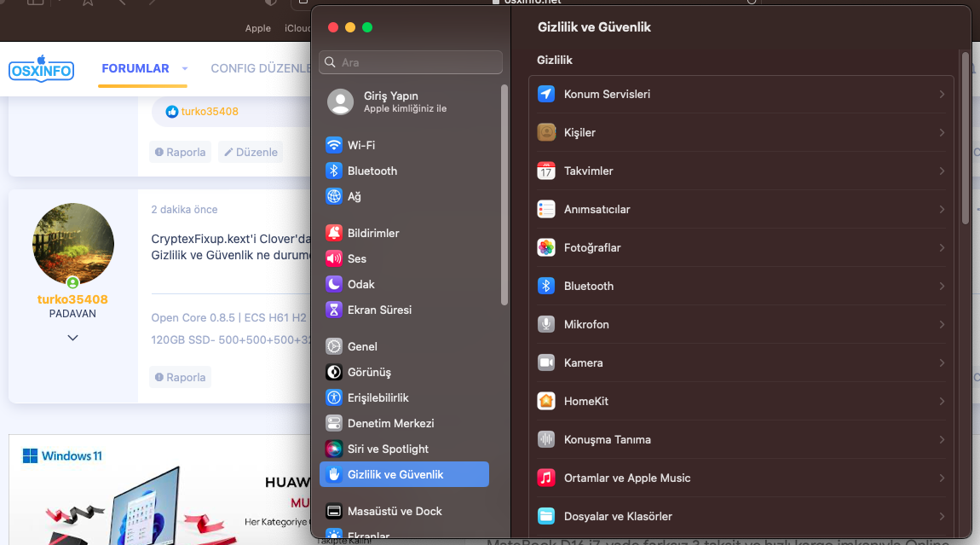Click the HomeKit house icon
Image resolution: width=980 pixels, height=545 pixels.
[x=546, y=401]
